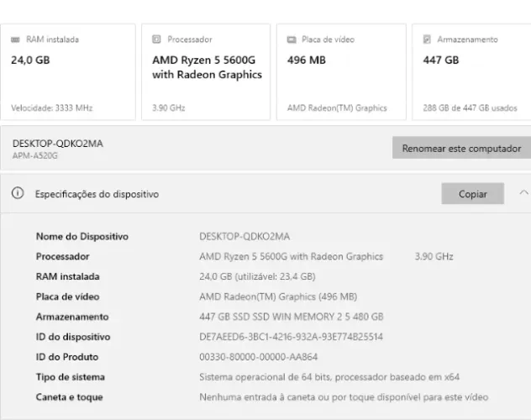
Task: Click the Armazenamento card title
Action: [467, 39]
